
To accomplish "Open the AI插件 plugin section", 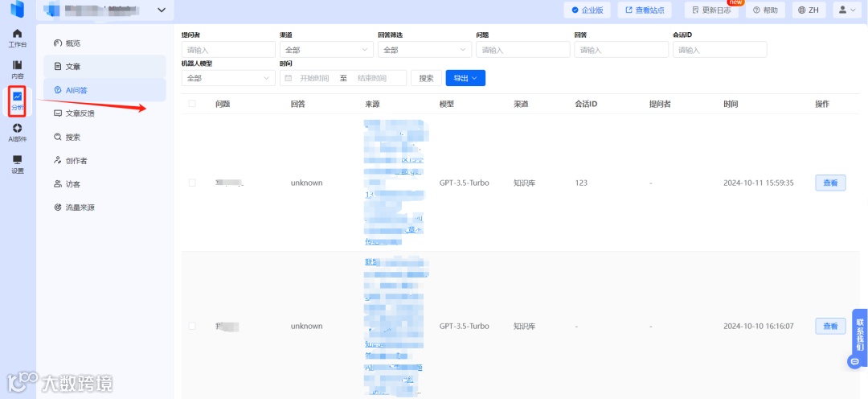I will [x=17, y=133].
